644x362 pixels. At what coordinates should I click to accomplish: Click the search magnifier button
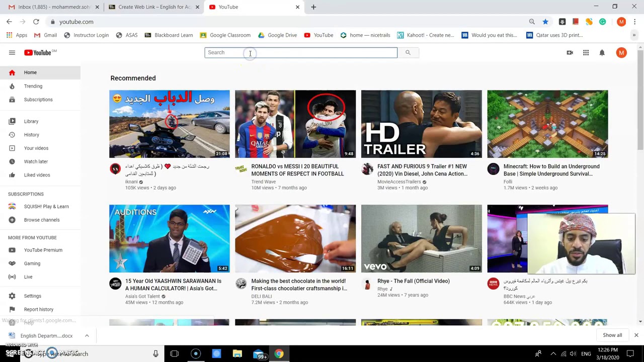[408, 52]
